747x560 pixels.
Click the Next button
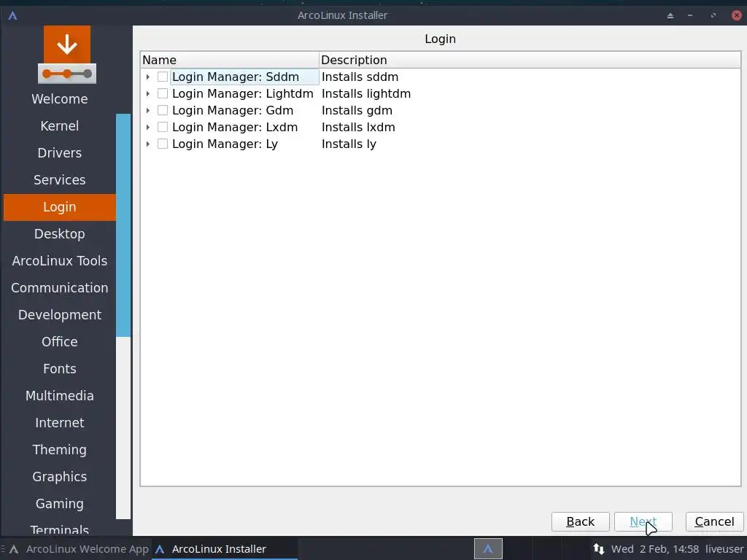(x=643, y=522)
